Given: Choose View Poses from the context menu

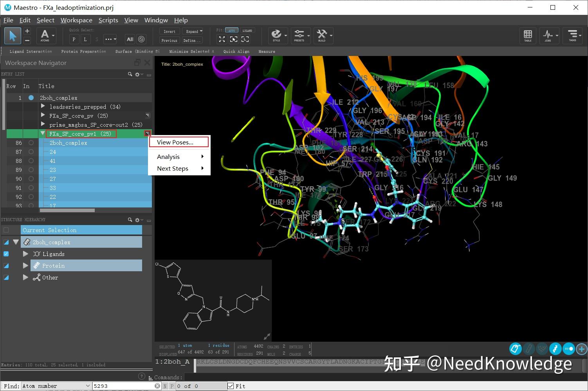Looking at the screenshot, I should [175, 142].
